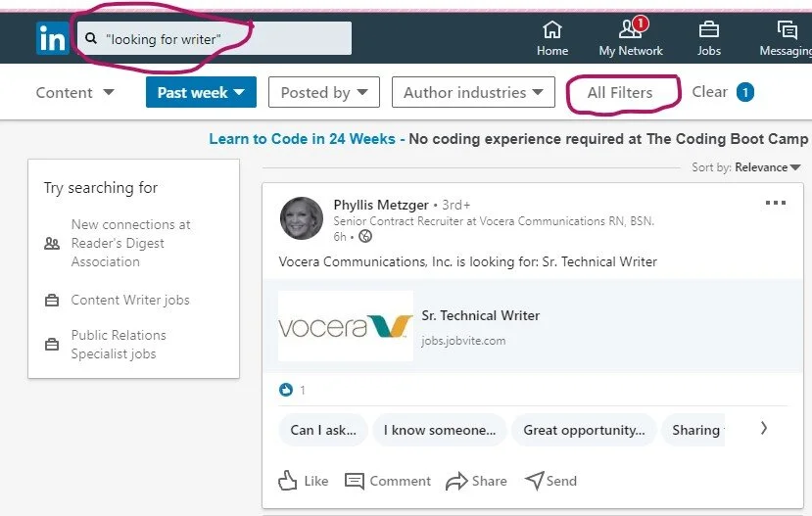Click the Share arrow button
This screenshot has width=812, height=516.
(476, 481)
